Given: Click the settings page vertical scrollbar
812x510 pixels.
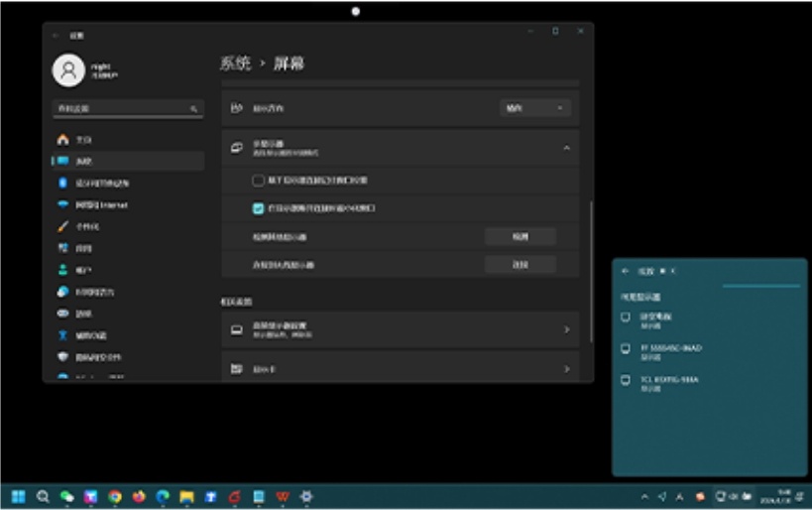Looking at the screenshot, I should 591,272.
